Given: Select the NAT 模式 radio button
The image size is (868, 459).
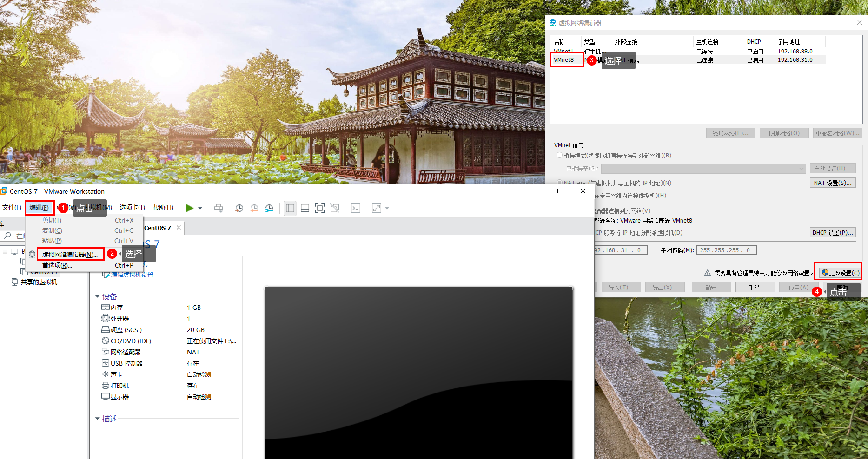Looking at the screenshot, I should (559, 183).
